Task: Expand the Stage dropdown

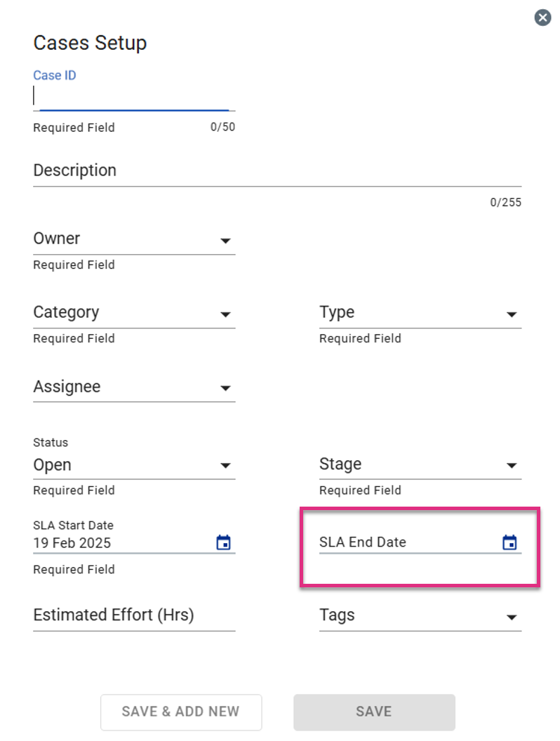Action: tap(420, 465)
